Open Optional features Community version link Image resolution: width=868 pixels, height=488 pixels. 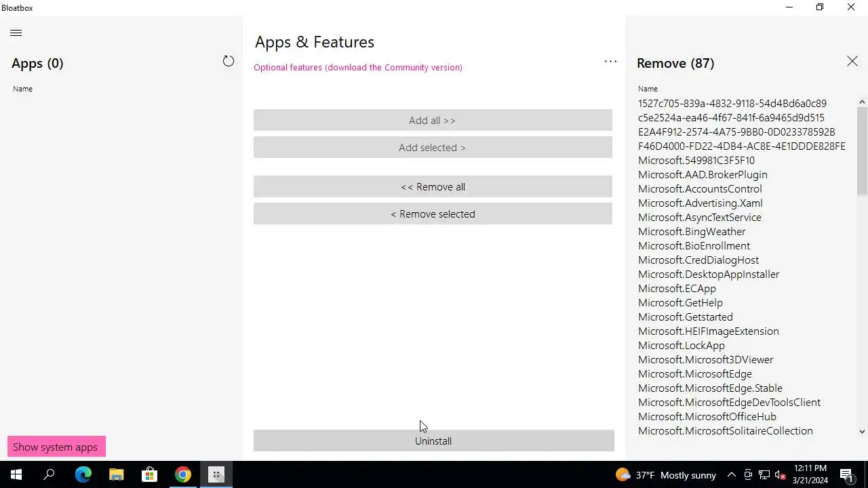tap(358, 67)
